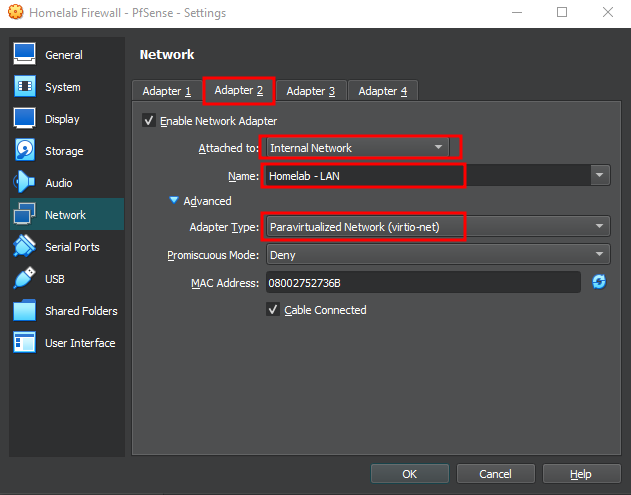Select the System settings icon
The image size is (631, 495).
25,87
